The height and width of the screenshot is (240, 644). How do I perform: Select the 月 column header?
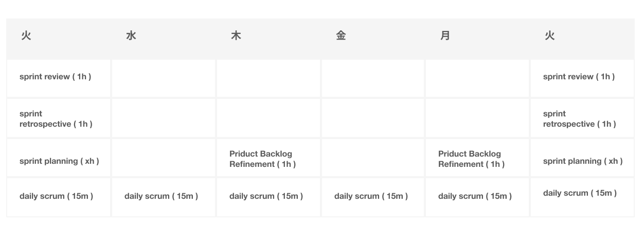[445, 36]
